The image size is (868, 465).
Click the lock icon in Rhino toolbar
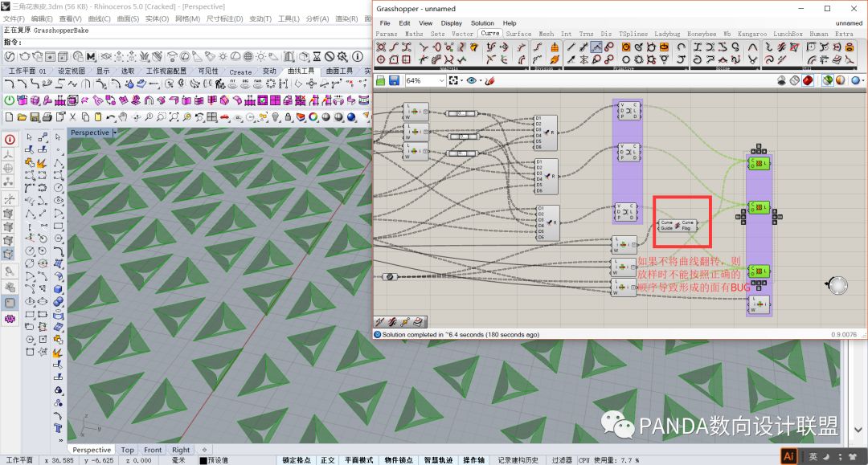288,117
